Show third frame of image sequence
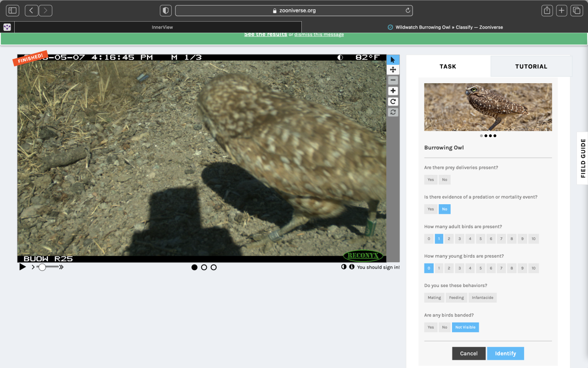The height and width of the screenshot is (368, 588). point(214,267)
